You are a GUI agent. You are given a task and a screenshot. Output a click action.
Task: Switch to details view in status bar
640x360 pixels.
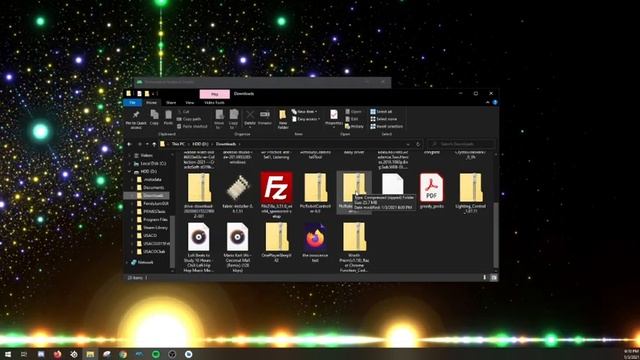(x=485, y=278)
